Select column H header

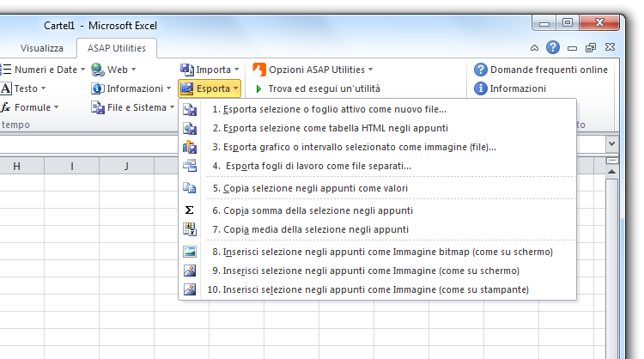[x=16, y=166]
